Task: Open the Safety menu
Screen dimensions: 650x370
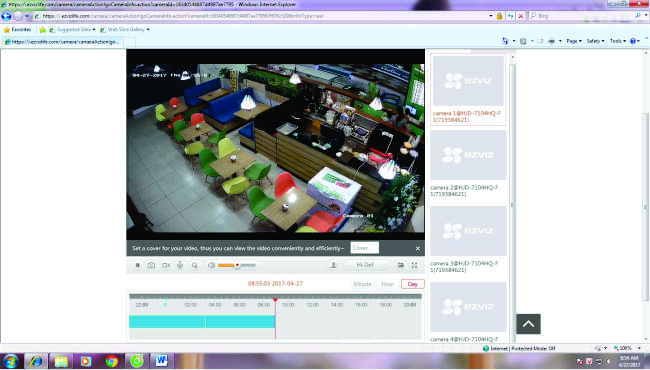Action: (x=595, y=41)
